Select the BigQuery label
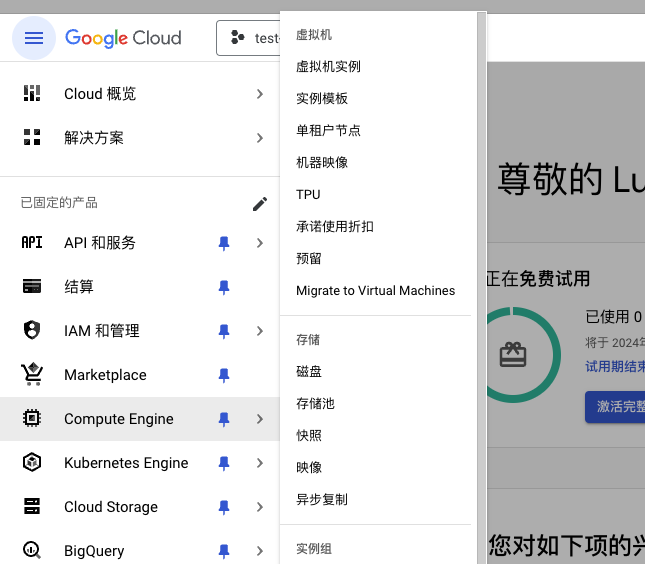645x564 pixels. coord(94,550)
